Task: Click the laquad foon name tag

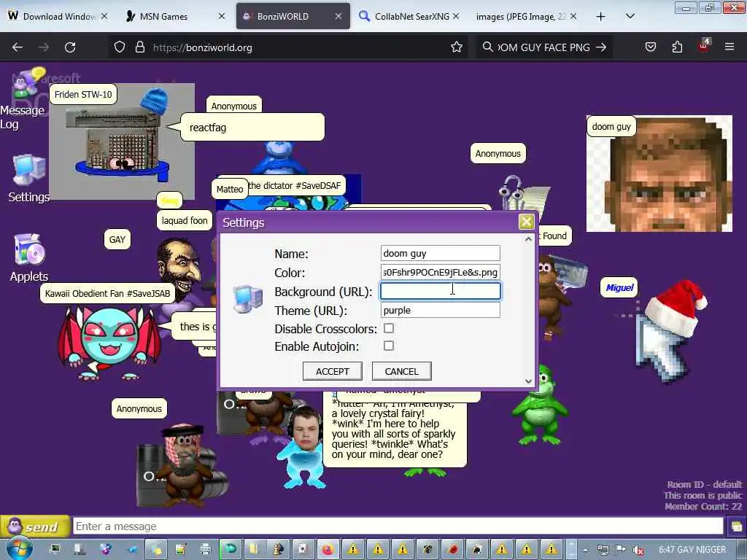Action: coord(185,220)
